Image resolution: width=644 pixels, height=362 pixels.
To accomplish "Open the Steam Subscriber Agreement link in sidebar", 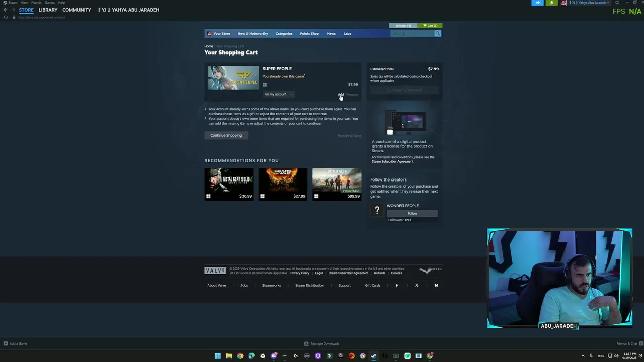I will coord(392,161).
